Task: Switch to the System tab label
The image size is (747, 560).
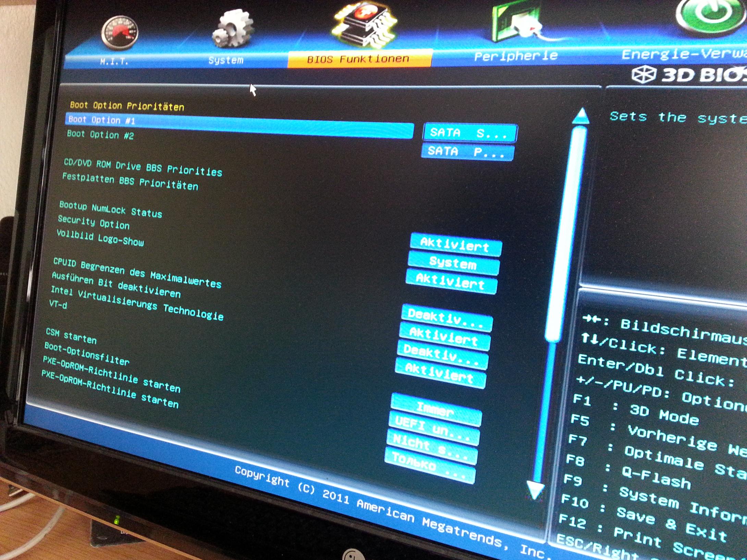Action: click(x=226, y=60)
